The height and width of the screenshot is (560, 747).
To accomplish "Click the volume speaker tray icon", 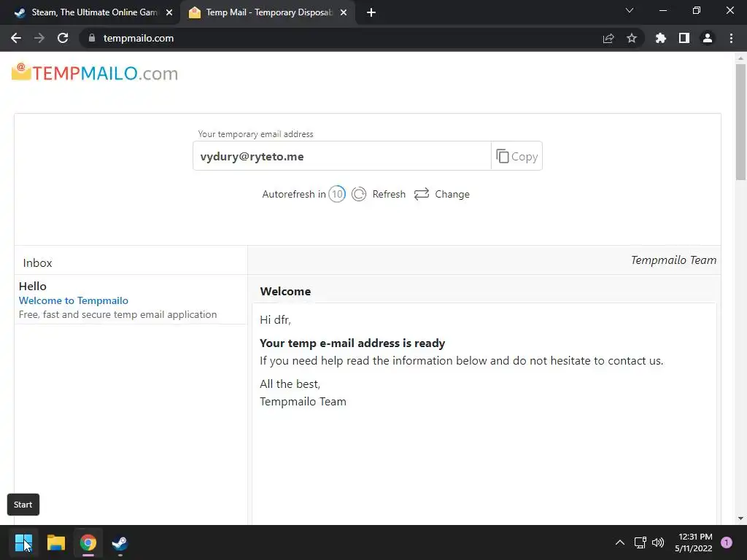I will [658, 542].
